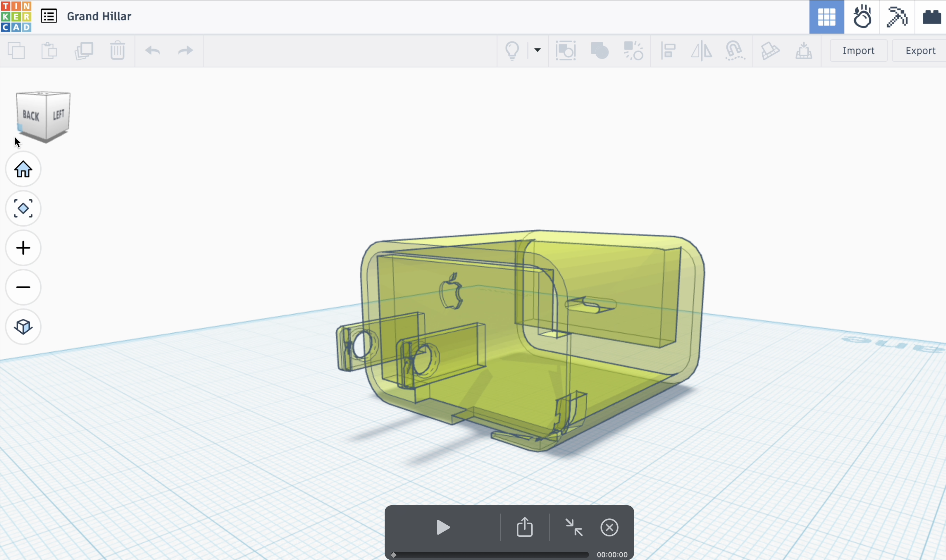This screenshot has height=560, width=946.
Task: Toggle perspective/orthographic view cube button
Action: coord(23,327)
